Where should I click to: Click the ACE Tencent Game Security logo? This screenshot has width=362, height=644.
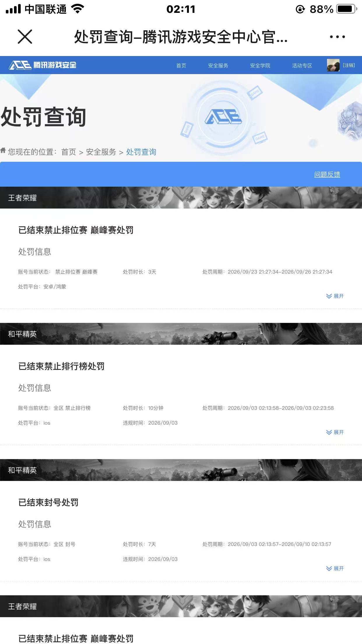coord(43,65)
